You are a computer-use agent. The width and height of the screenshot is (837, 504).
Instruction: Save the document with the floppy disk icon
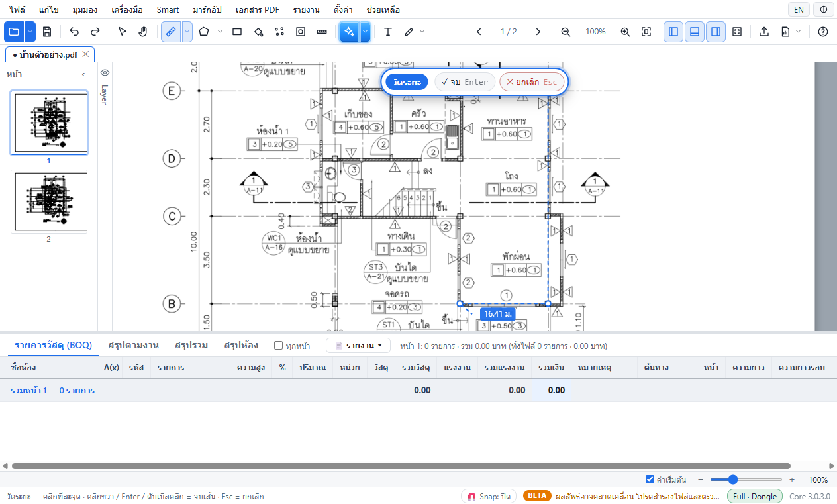click(x=47, y=32)
